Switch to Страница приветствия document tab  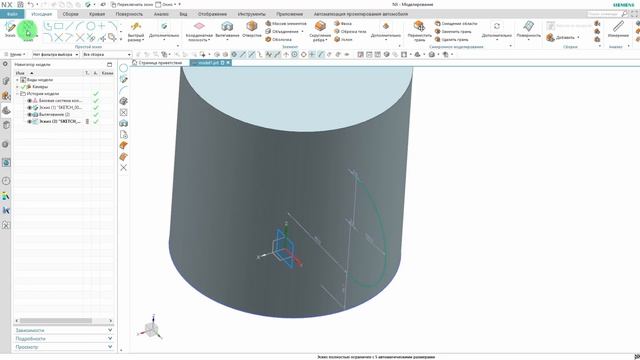157,63
